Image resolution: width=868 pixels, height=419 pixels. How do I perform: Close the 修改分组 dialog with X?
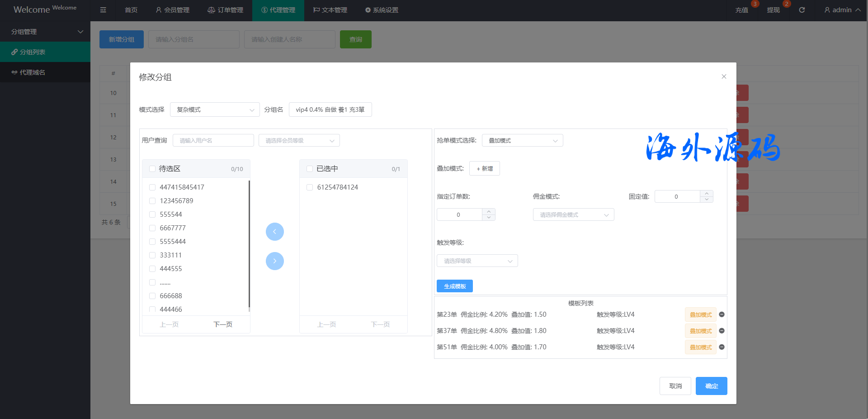pyautogui.click(x=724, y=76)
